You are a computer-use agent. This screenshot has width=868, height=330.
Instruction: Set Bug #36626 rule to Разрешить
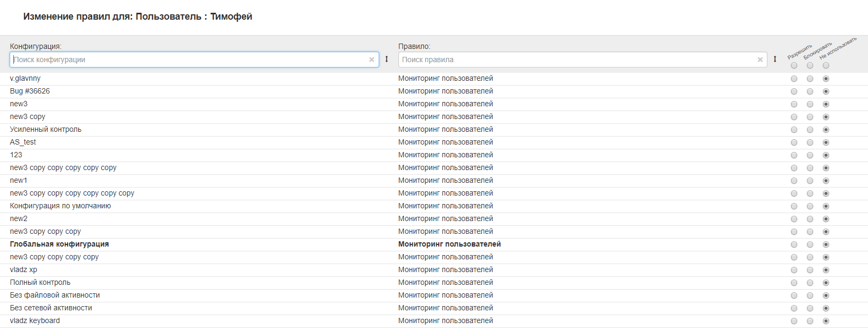tap(794, 91)
